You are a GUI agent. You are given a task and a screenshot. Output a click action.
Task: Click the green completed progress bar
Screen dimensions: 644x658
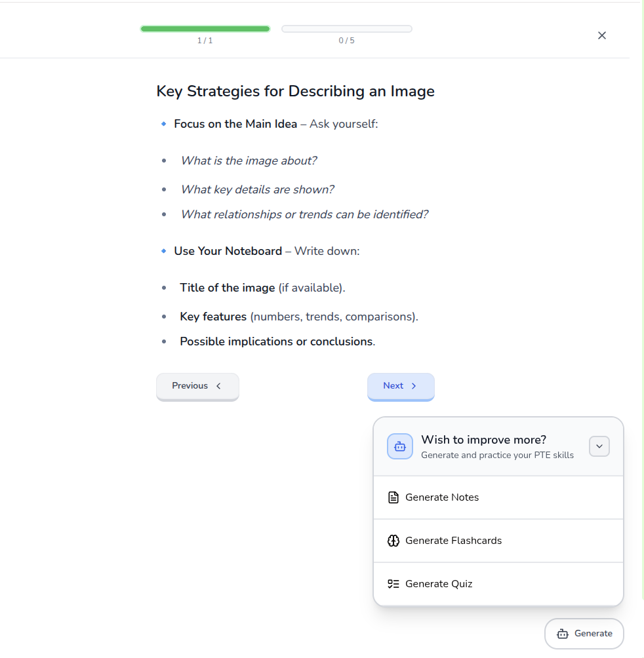pyautogui.click(x=205, y=29)
